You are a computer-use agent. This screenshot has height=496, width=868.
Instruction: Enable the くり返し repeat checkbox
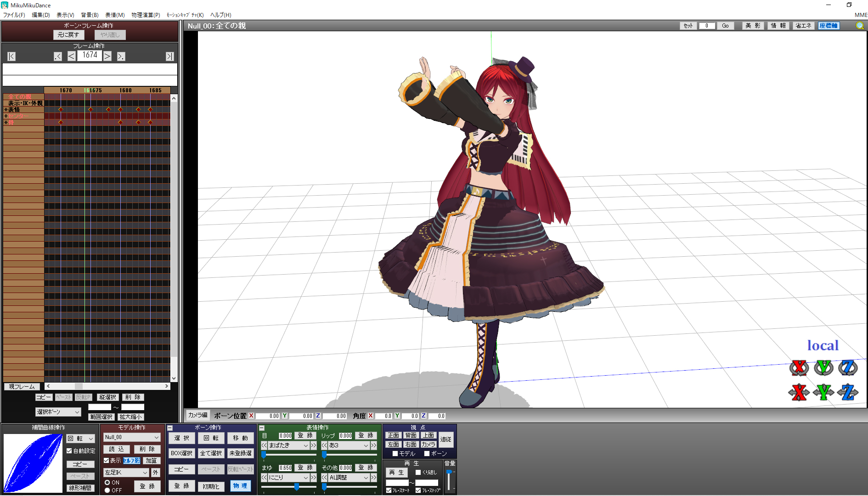(x=418, y=472)
